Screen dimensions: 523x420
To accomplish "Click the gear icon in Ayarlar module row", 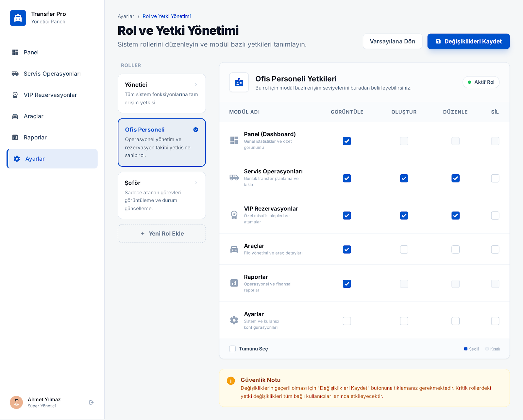I will tap(234, 320).
